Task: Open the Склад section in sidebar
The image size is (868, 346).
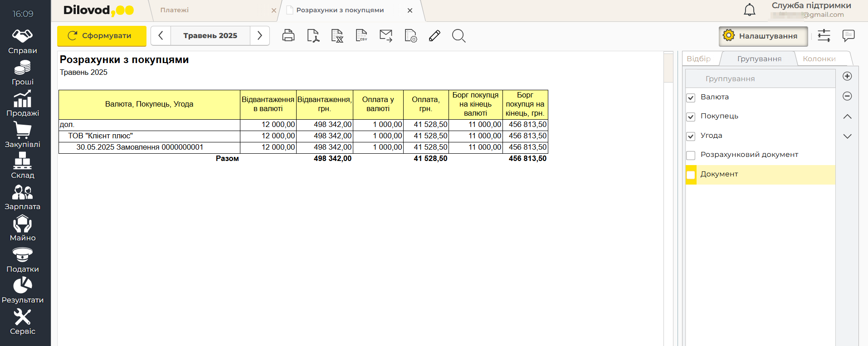Action: click(x=22, y=166)
